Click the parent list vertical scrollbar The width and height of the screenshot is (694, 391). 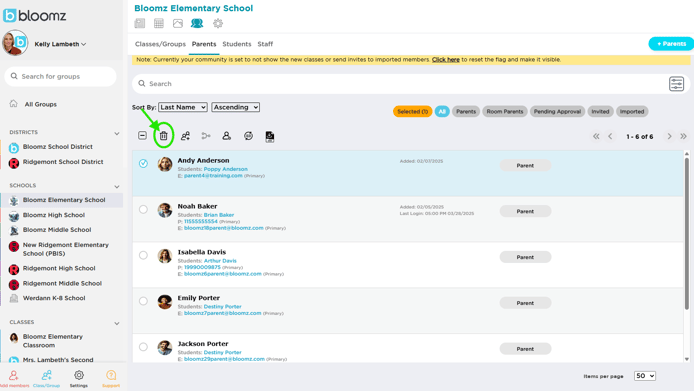pyautogui.click(x=686, y=234)
